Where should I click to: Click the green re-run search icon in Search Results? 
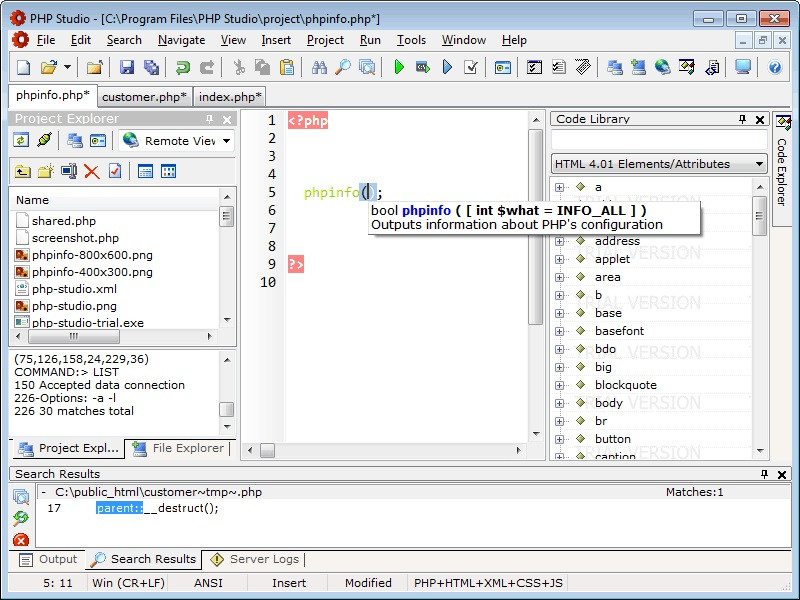[x=21, y=518]
